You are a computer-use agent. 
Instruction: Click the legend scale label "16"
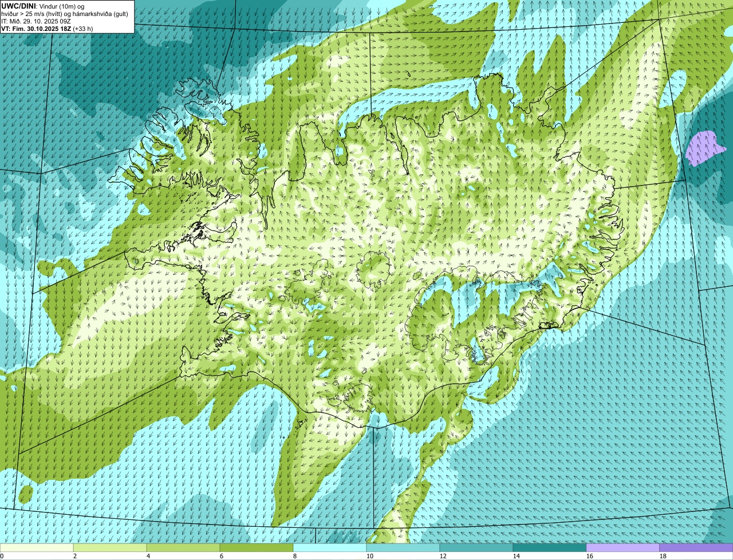590,556
